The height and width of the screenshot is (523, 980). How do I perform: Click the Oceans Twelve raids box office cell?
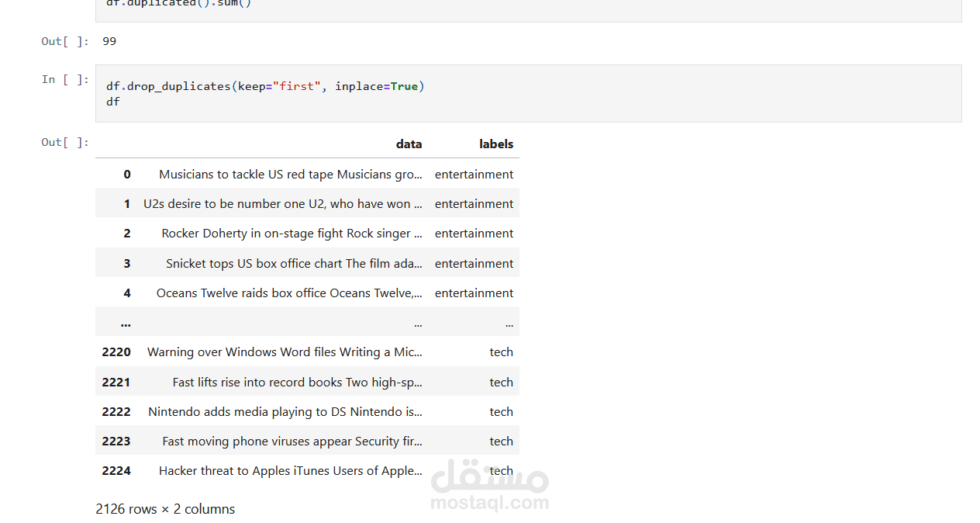click(290, 293)
